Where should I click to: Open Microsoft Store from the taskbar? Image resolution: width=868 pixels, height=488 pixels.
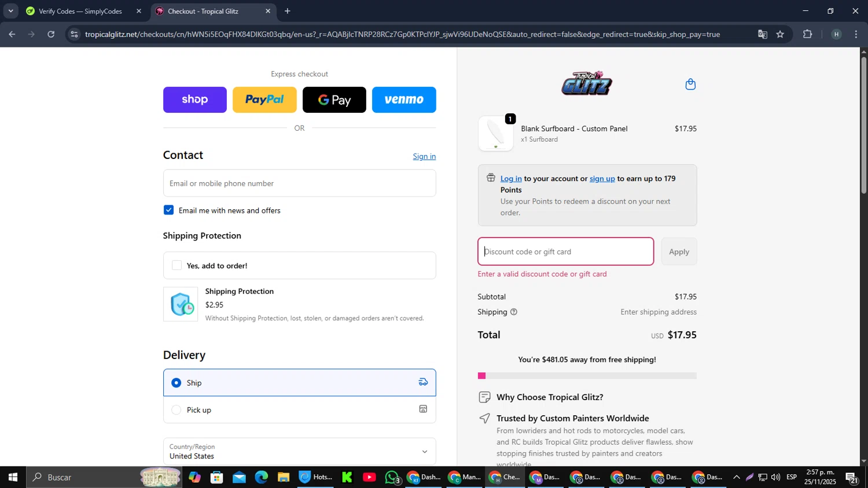[x=217, y=477]
